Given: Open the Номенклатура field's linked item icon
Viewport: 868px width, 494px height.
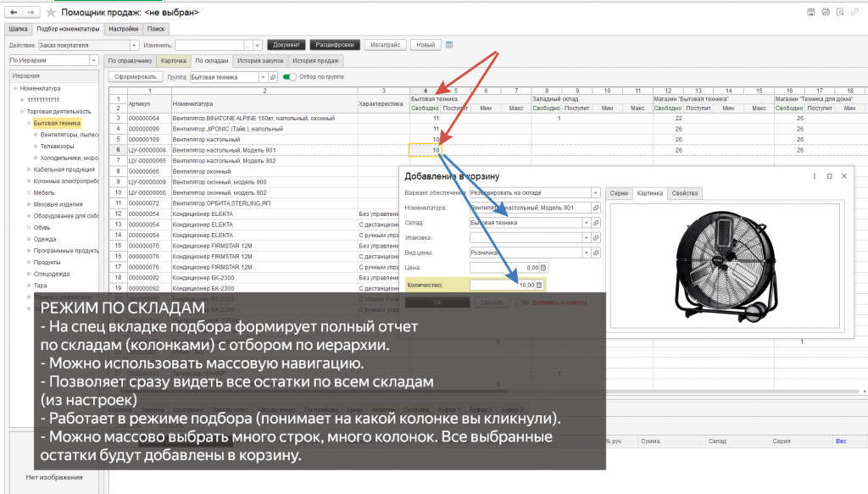Looking at the screenshot, I should tap(596, 208).
